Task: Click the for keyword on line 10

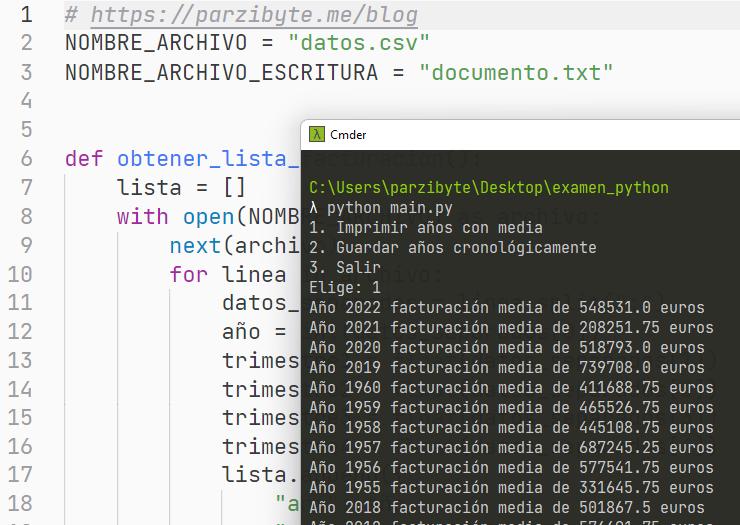Action: (x=189, y=274)
